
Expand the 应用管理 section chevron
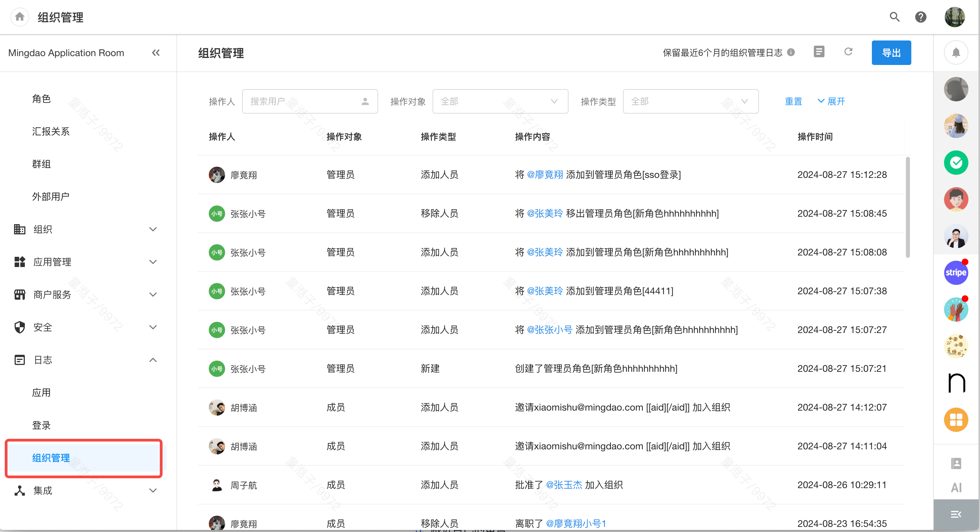tap(153, 262)
